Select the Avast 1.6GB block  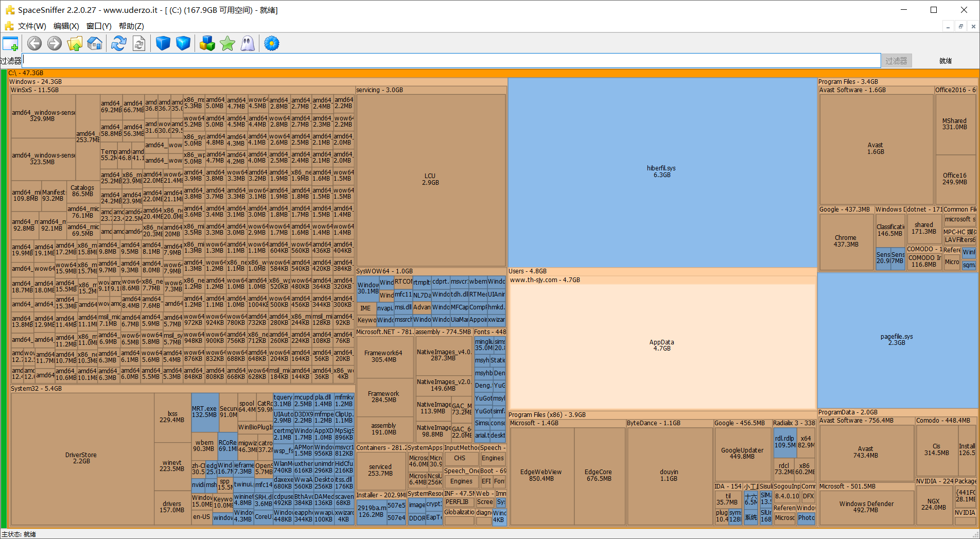pos(876,149)
